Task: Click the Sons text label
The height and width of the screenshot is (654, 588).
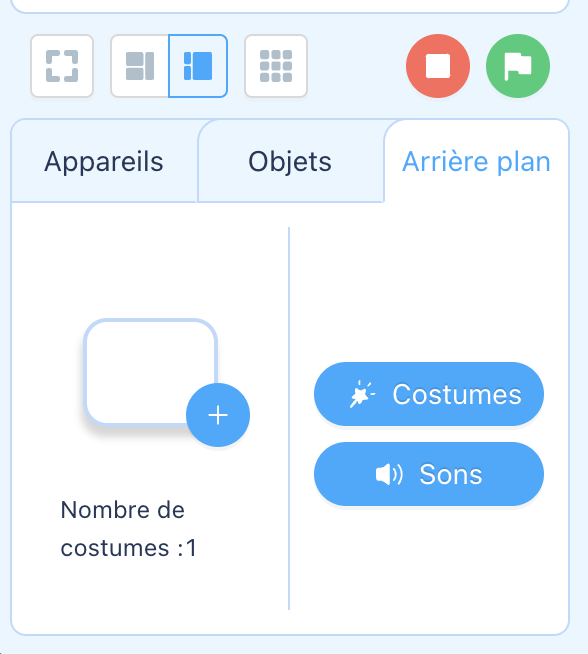Action: click(x=451, y=474)
